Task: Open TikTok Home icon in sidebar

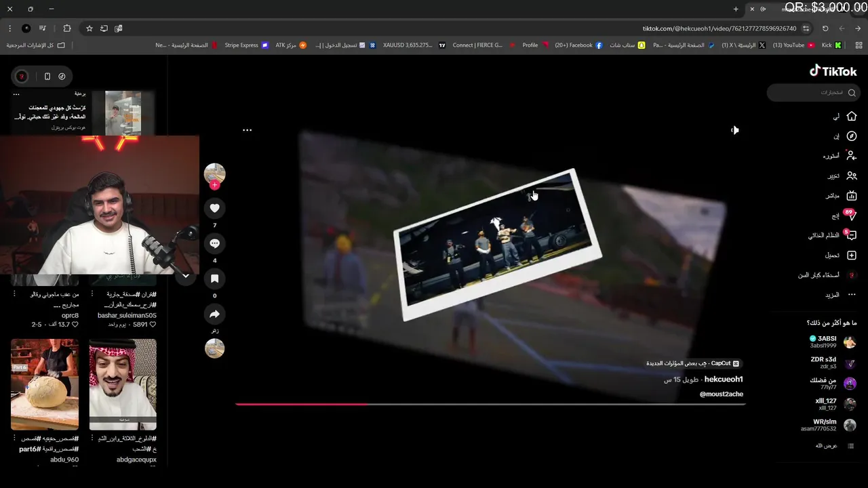Action: (852, 117)
